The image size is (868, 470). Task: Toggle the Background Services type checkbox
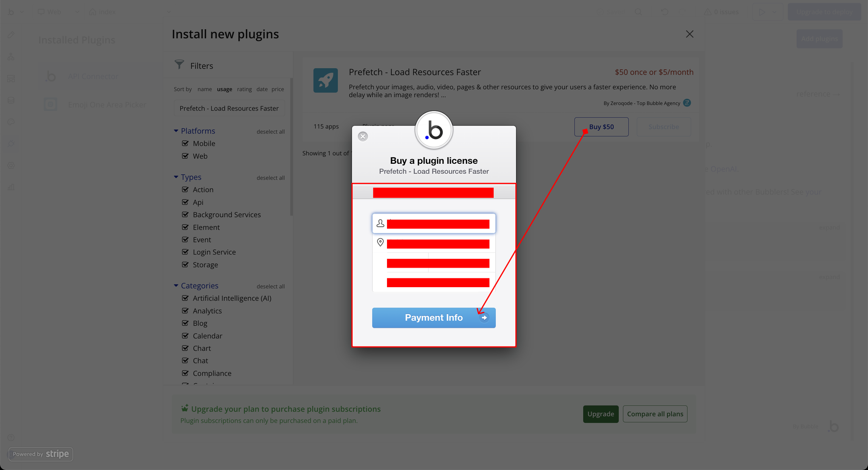point(185,215)
